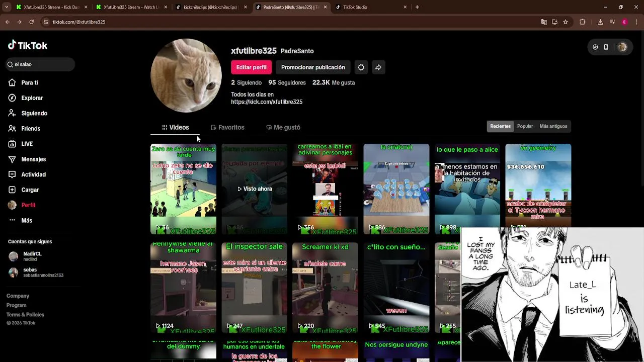
Task: Reload the page
Action: point(31,22)
